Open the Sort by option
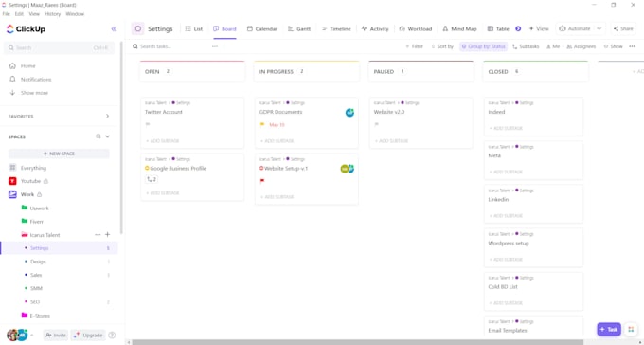This screenshot has width=644, height=345. [x=442, y=46]
